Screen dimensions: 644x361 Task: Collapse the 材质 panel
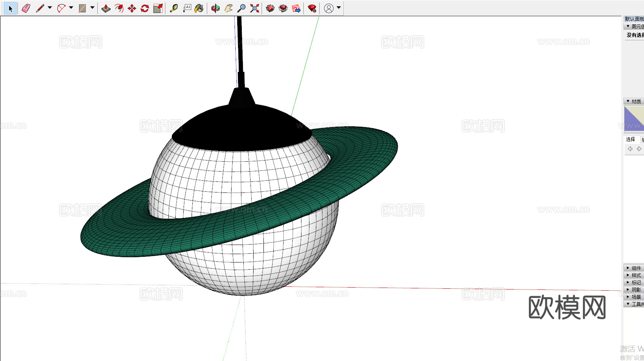point(634,101)
